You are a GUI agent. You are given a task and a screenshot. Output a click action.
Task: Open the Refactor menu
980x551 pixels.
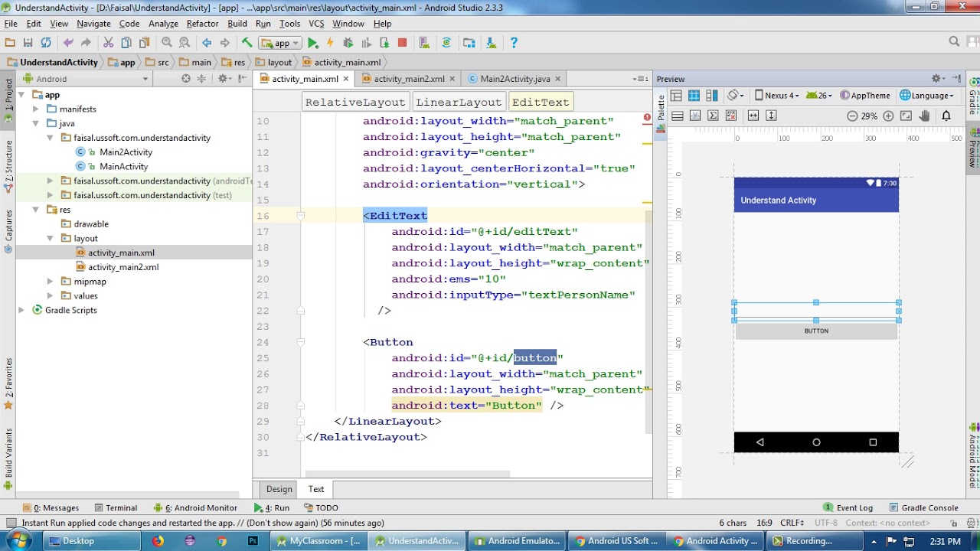(x=202, y=24)
